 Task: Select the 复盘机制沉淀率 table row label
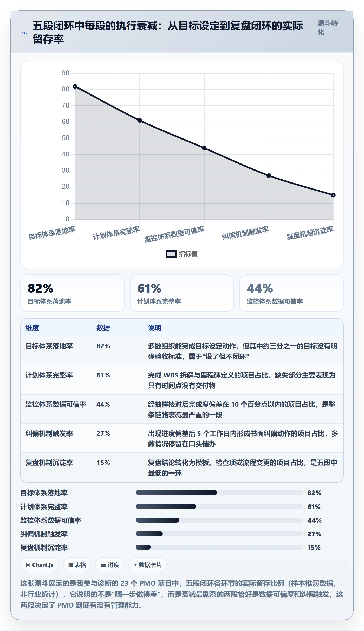pyautogui.click(x=49, y=463)
